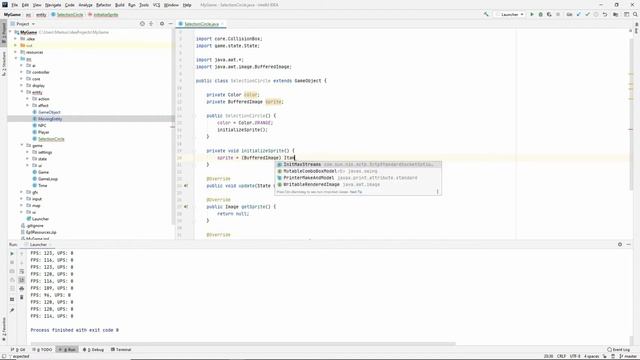
Task: Open Event Log in status bar
Action: tap(618, 349)
